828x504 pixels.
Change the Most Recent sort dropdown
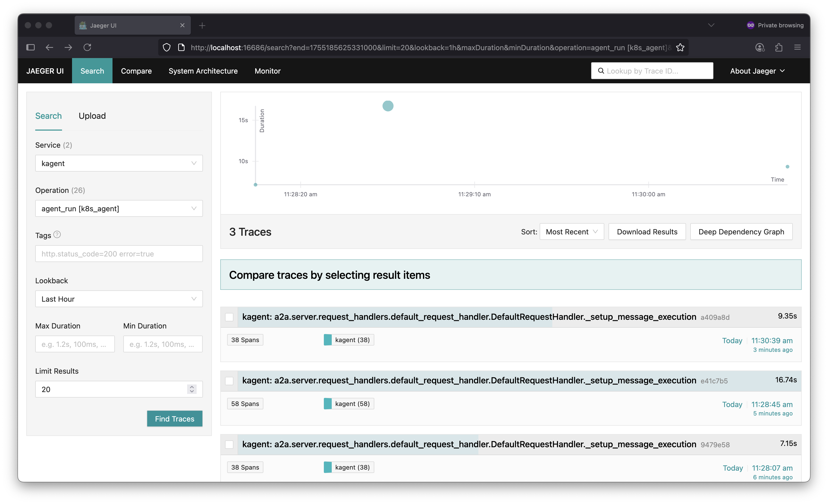click(572, 232)
